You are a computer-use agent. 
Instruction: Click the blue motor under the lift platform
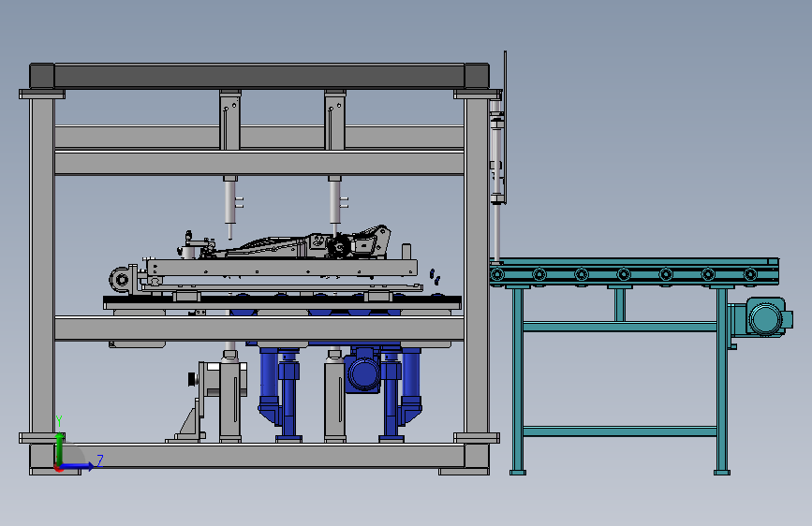(363, 372)
